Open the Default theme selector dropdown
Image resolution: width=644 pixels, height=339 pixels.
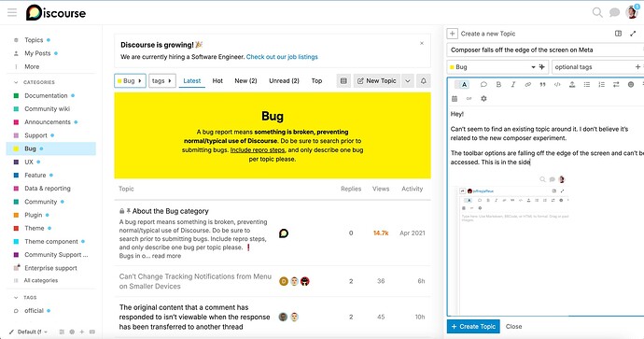coord(29,332)
